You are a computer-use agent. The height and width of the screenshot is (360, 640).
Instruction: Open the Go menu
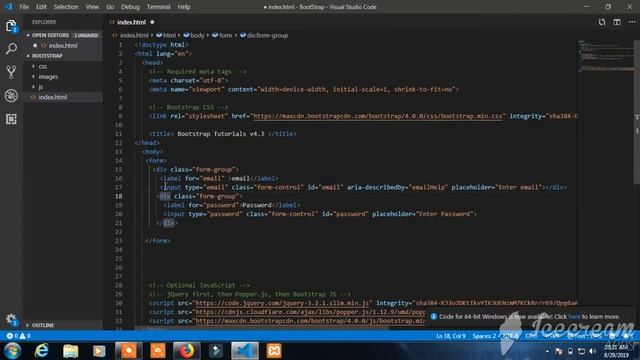(110, 7)
